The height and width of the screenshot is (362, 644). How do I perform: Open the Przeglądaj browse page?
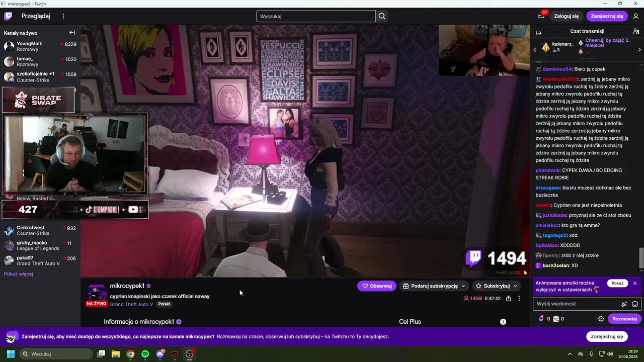point(36,16)
